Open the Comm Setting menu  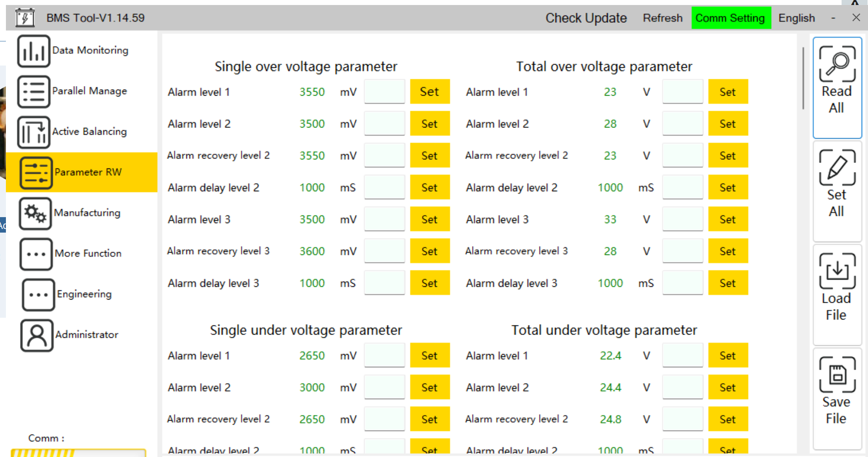[x=730, y=18]
